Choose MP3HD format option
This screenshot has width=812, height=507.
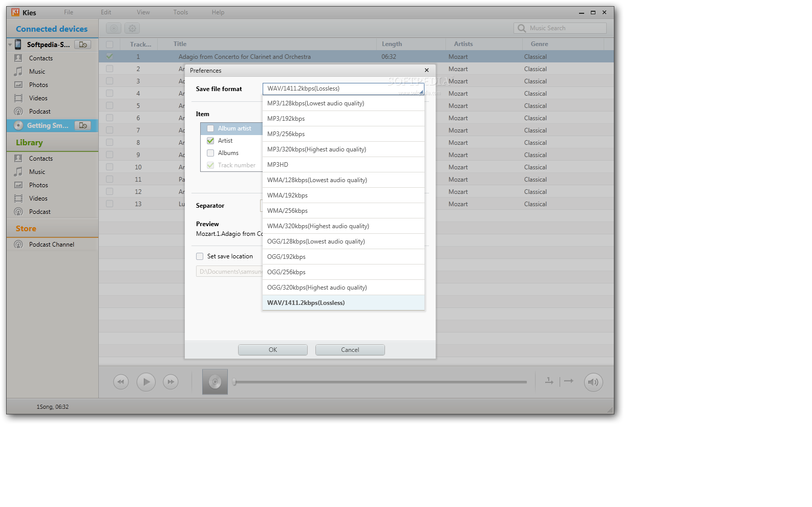(344, 165)
